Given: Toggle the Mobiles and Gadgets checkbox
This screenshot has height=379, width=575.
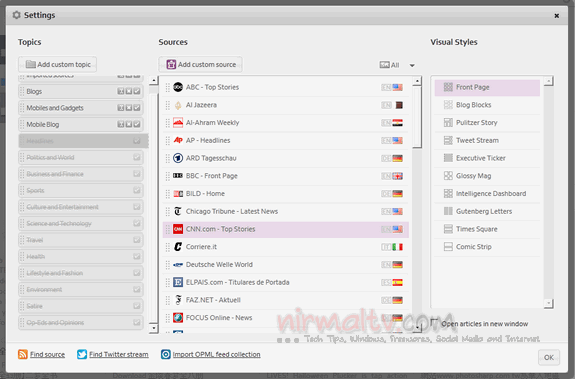Looking at the screenshot, I should click(x=137, y=108).
